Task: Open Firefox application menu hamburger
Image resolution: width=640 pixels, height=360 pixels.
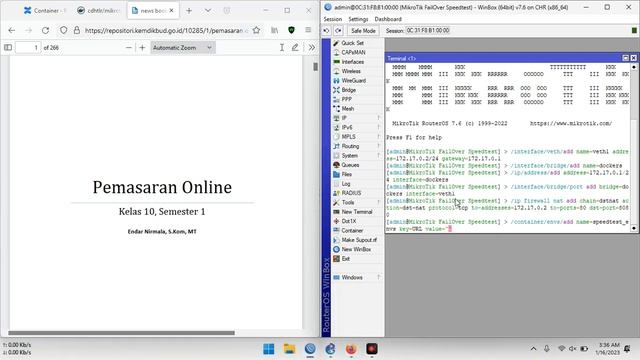Action: (x=308, y=30)
